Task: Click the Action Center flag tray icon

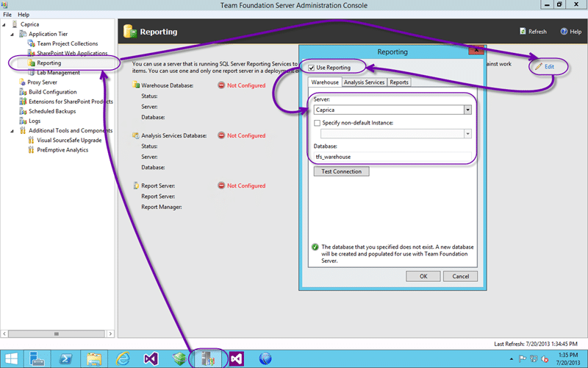Action: click(x=523, y=359)
